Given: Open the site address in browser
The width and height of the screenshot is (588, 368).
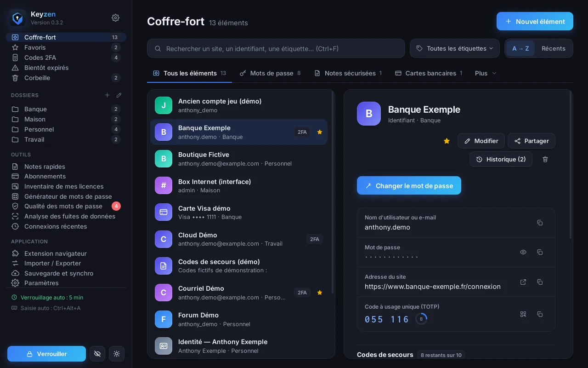Looking at the screenshot, I should click(x=523, y=282).
